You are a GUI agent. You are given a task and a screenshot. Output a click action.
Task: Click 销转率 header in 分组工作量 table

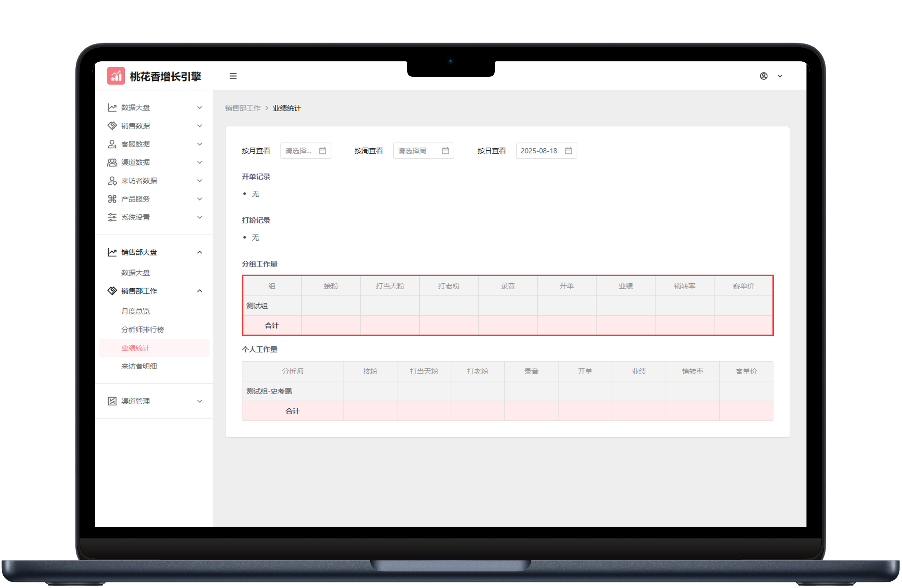pyautogui.click(x=684, y=286)
